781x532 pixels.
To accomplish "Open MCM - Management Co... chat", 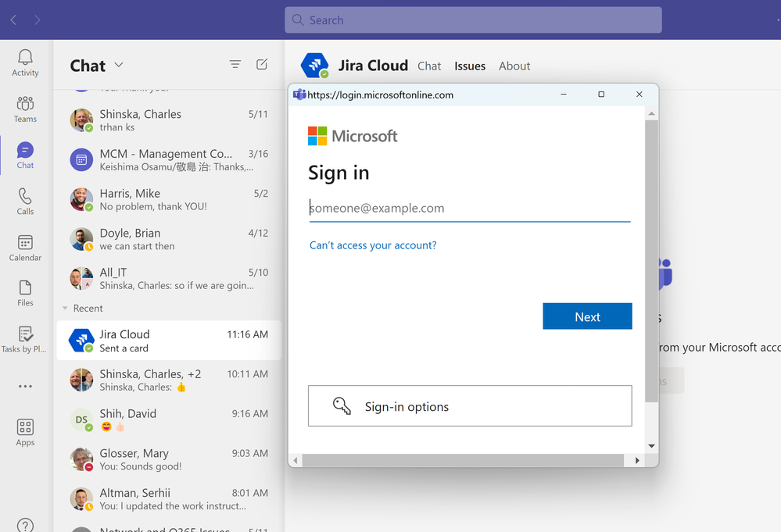I will pyautogui.click(x=169, y=159).
